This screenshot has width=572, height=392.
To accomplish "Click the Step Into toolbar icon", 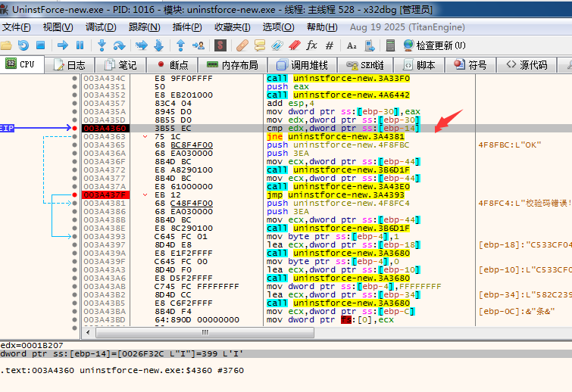I will [x=102, y=45].
